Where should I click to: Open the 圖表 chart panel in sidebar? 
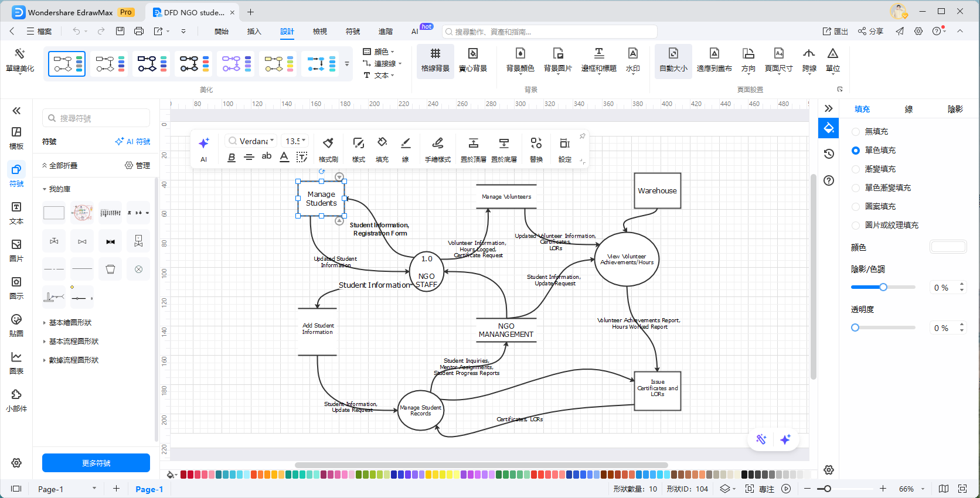click(x=16, y=357)
